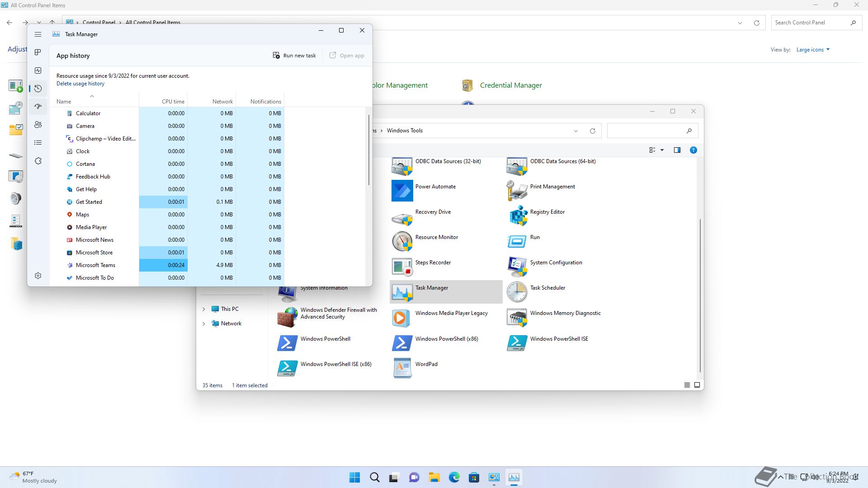Select Get Started row in App history
Screen dimensions: 868x488
pyautogui.click(x=167, y=202)
